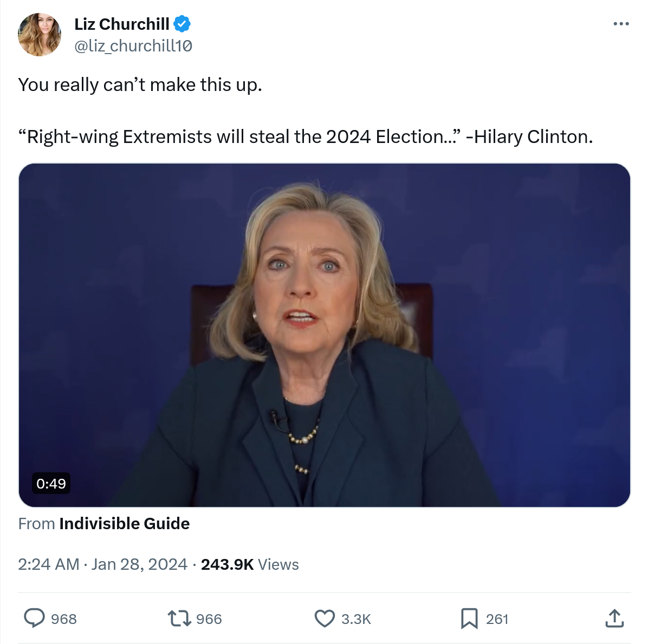Click the 0:49 video duration badge

(51, 483)
